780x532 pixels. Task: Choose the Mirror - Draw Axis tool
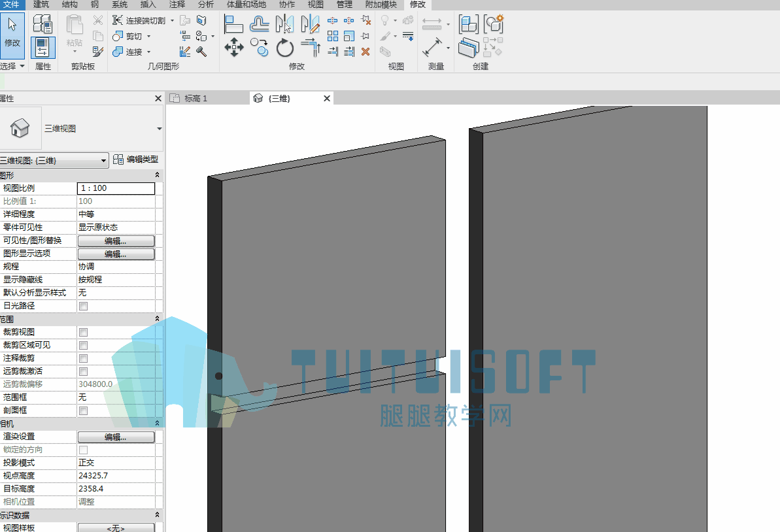pos(311,24)
